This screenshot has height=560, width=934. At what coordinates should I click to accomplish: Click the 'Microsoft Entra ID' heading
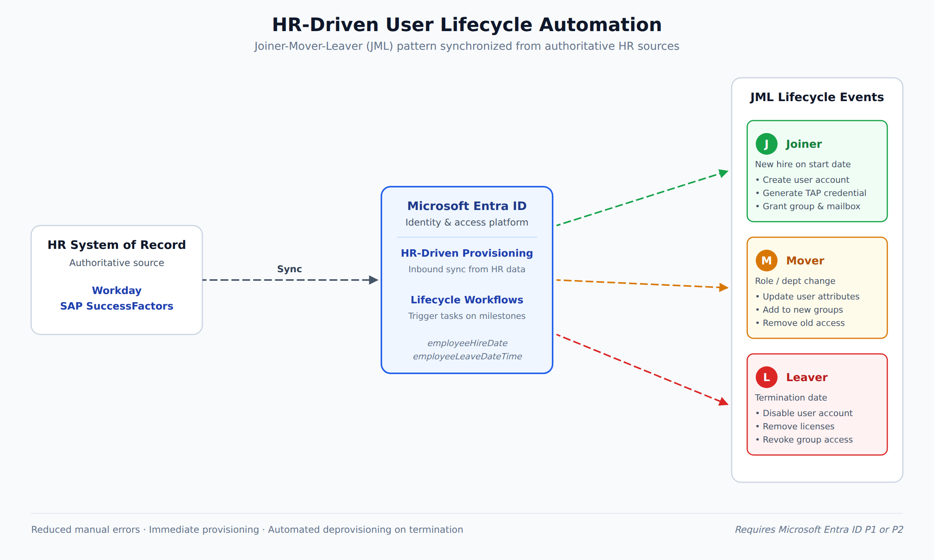[x=467, y=206]
